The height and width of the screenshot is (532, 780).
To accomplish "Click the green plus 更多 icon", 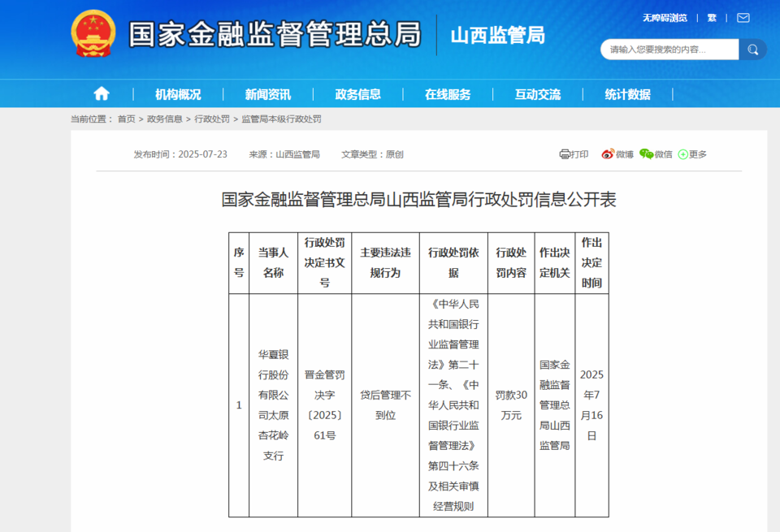I will point(683,154).
